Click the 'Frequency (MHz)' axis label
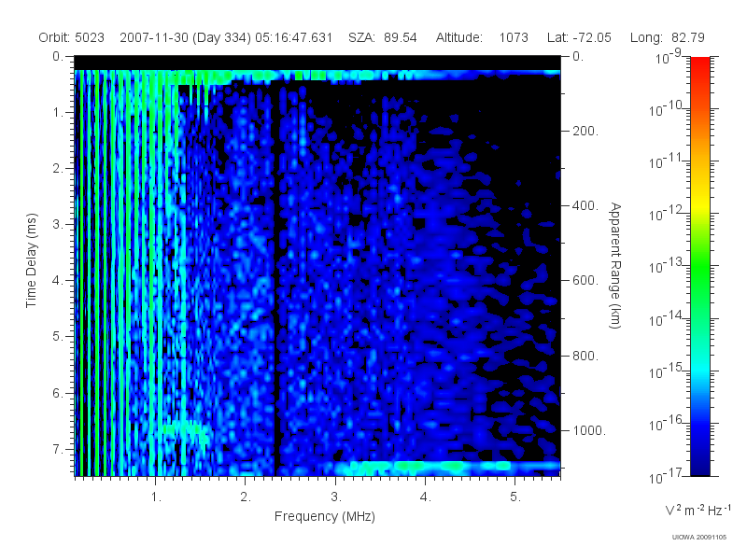This screenshot has height=560, width=747. (x=324, y=516)
